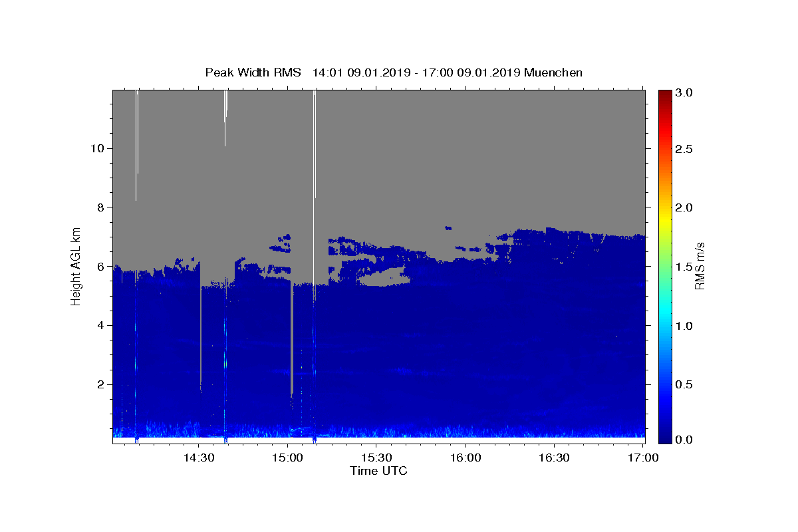
Task: Click the 'Height AGL km' axis title
Action: tap(76, 266)
